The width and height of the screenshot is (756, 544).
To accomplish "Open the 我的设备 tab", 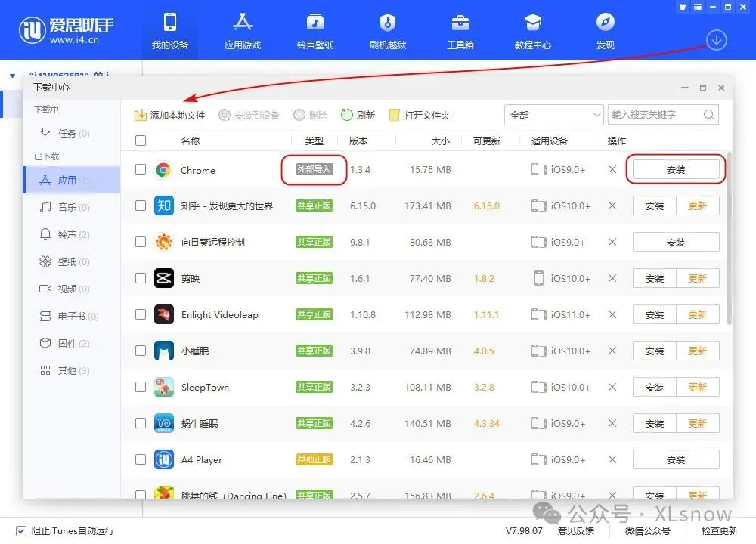I will coord(169,31).
